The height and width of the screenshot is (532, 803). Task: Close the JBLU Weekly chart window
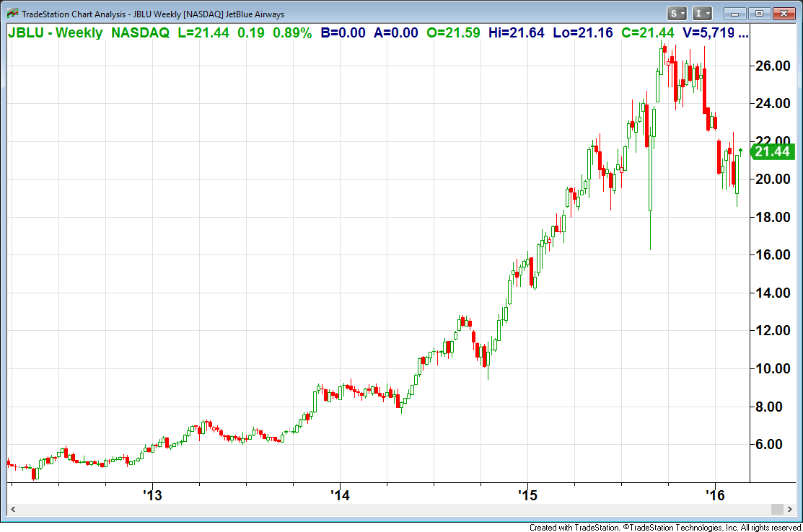[784, 14]
